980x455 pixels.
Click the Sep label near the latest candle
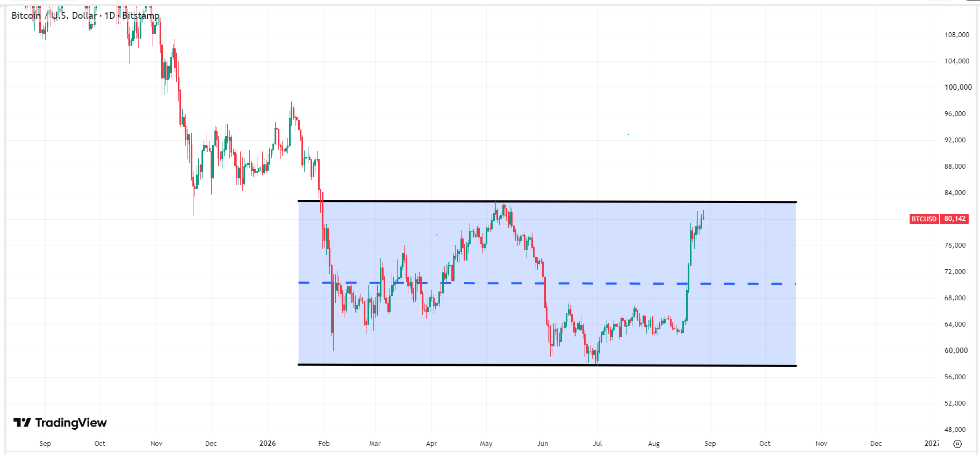click(x=710, y=443)
